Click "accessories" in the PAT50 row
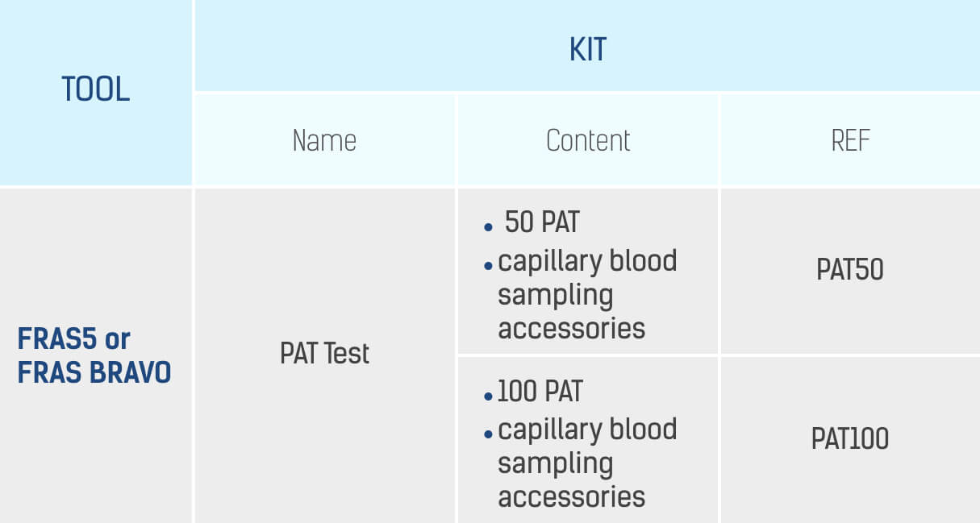980x523 pixels. coord(571,329)
